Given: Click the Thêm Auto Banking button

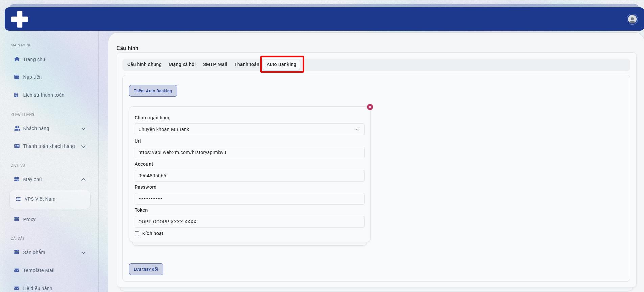Looking at the screenshot, I should tap(153, 91).
